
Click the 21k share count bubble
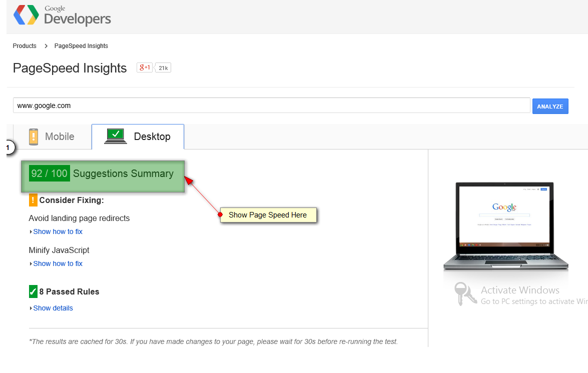click(x=163, y=67)
